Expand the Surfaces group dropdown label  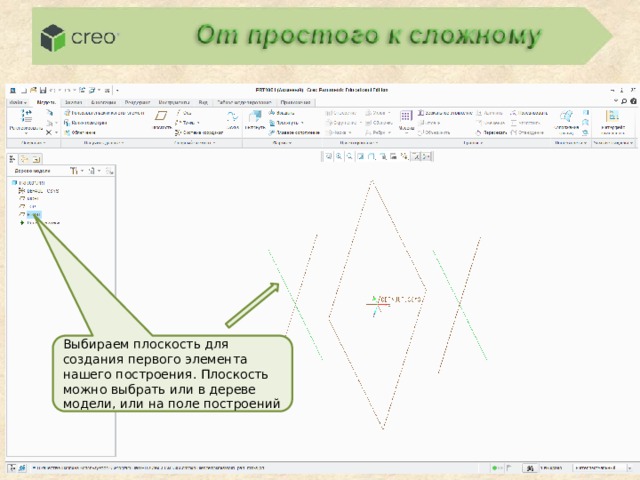pyautogui.click(x=571, y=143)
